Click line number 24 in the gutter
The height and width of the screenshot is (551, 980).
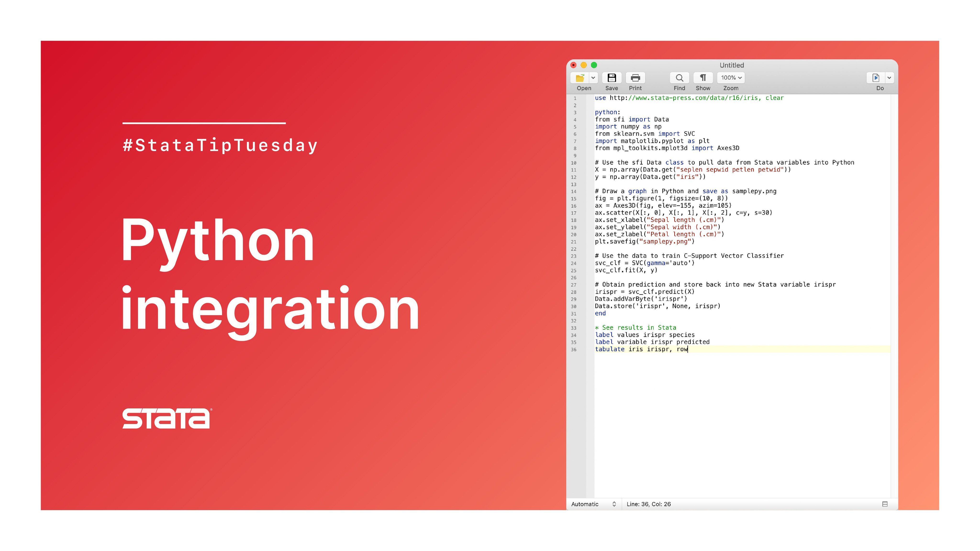point(573,264)
